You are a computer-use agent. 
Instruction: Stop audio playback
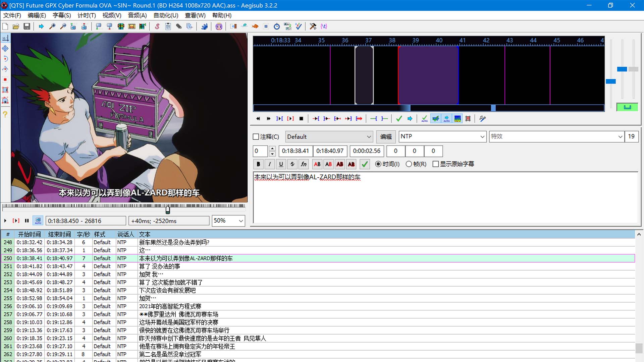pos(301,119)
